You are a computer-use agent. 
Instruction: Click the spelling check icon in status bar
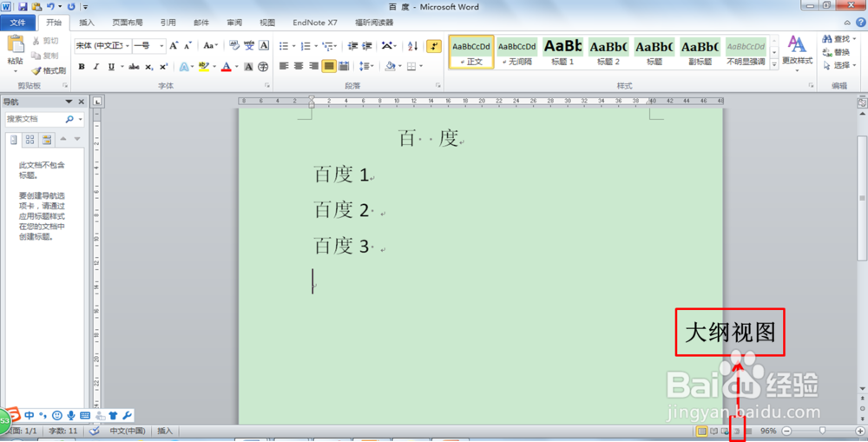pyautogui.click(x=94, y=431)
